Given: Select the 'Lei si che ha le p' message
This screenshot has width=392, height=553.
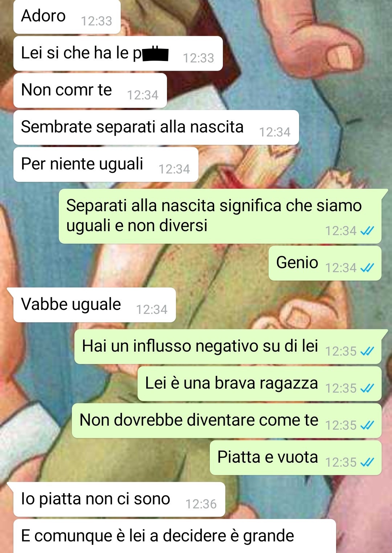Looking at the screenshot, I should [x=118, y=53].
